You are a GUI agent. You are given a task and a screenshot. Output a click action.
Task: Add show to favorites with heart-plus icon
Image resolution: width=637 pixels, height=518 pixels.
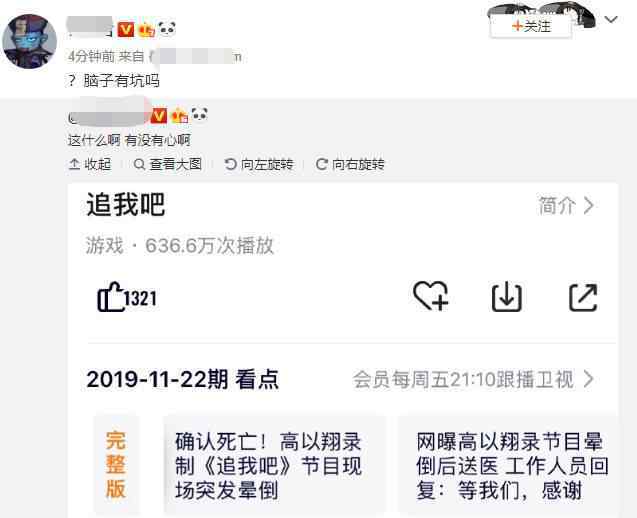431,297
